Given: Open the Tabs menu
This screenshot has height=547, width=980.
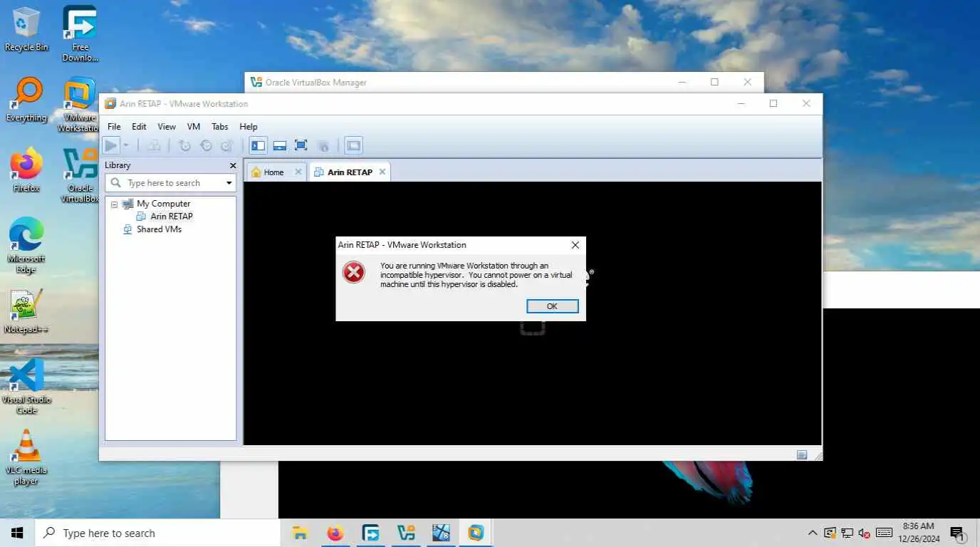Looking at the screenshot, I should 220,126.
